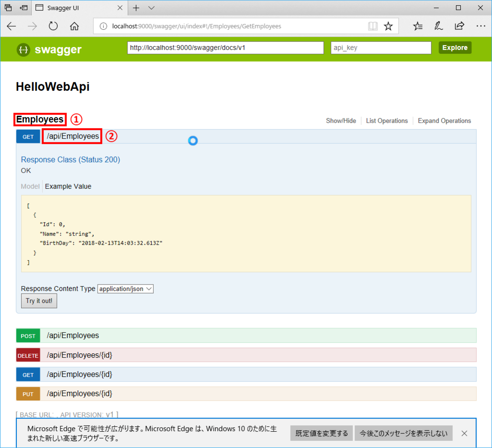Toggle Show/Hide for the Employees section
492x448 pixels.
click(341, 121)
